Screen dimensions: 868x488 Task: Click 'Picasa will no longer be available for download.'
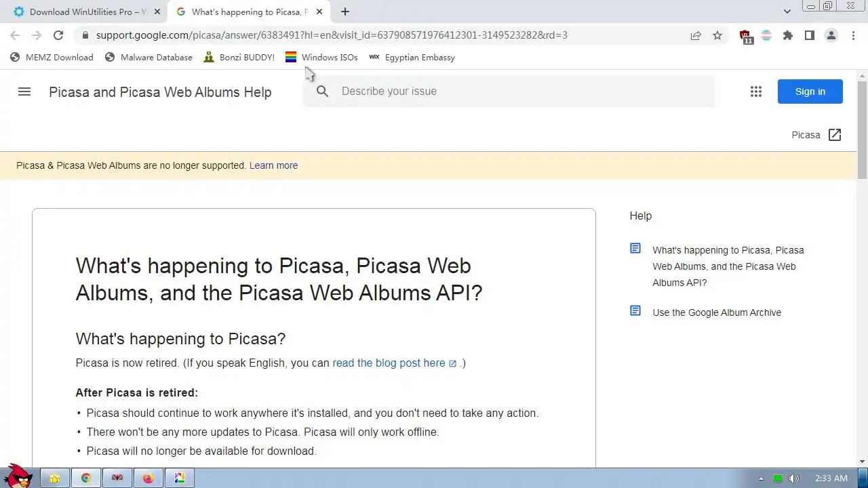point(201,451)
